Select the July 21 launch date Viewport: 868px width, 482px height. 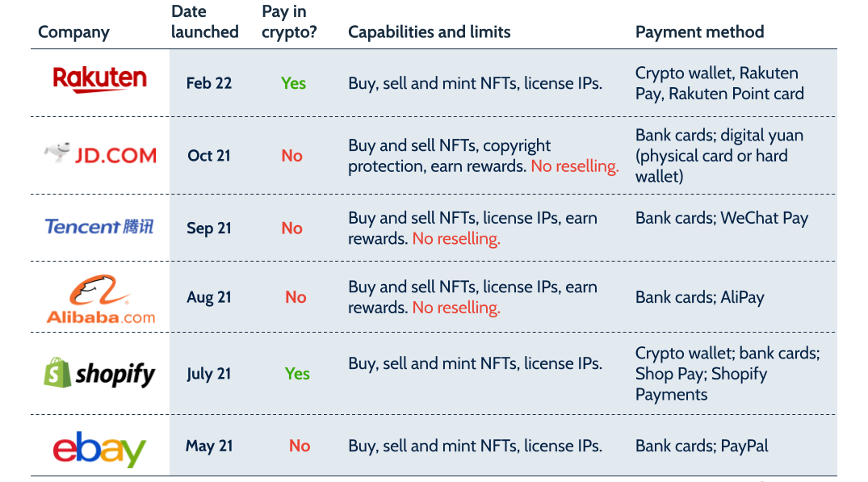click(x=209, y=374)
